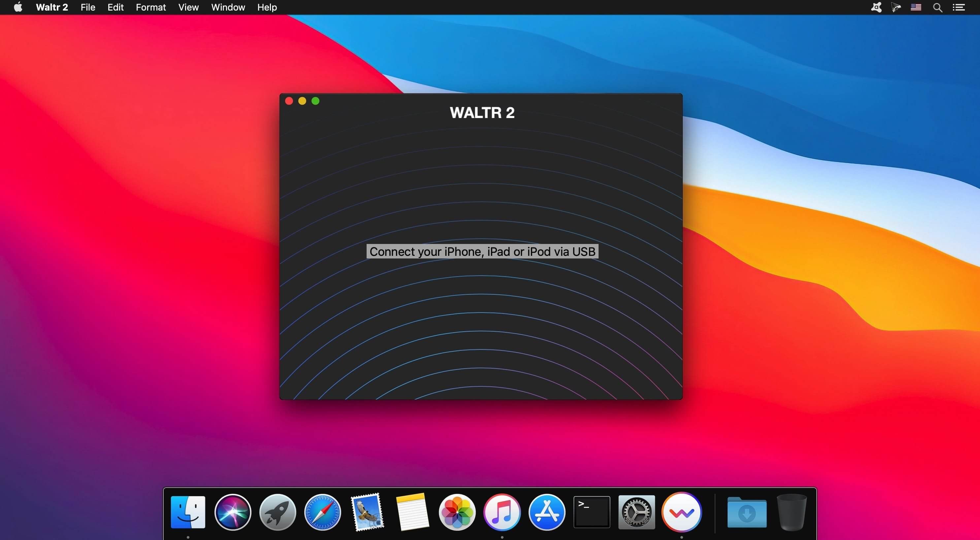Open the View menu
The image size is (980, 540).
click(189, 7)
